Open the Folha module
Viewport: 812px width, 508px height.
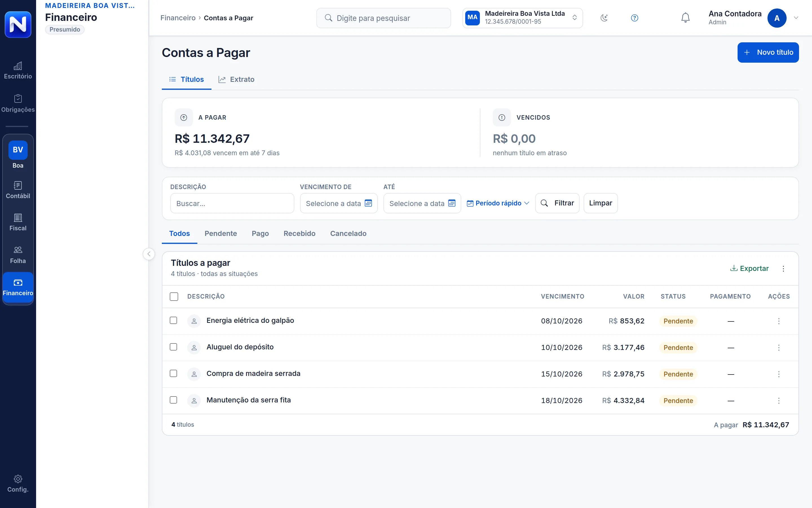click(18, 255)
